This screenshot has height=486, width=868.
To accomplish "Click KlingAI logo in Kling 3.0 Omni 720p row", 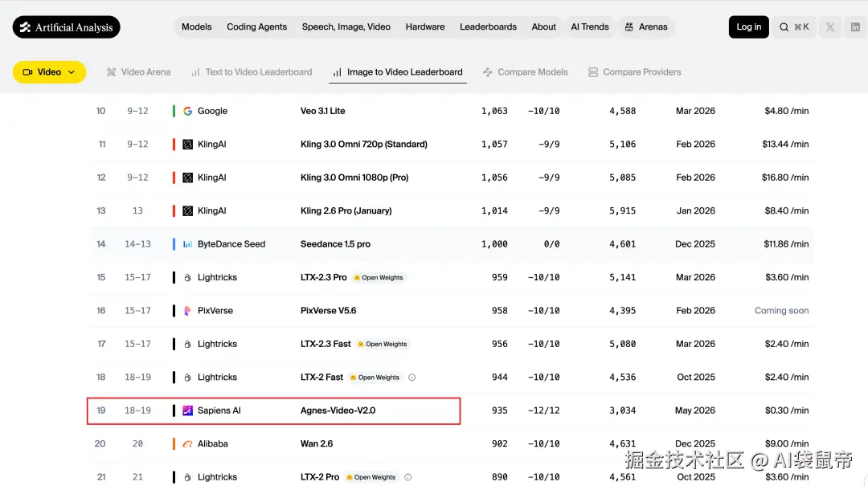I will (x=187, y=145).
